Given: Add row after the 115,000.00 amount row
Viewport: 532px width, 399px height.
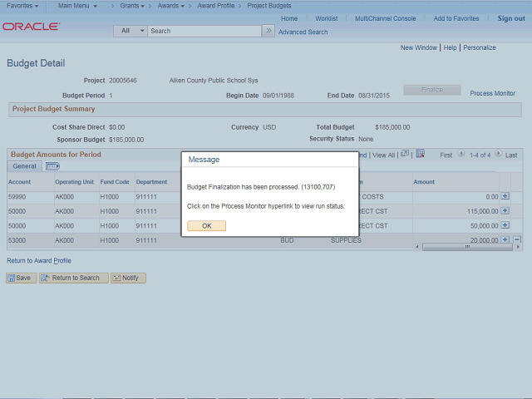Looking at the screenshot, I should pos(505,210).
